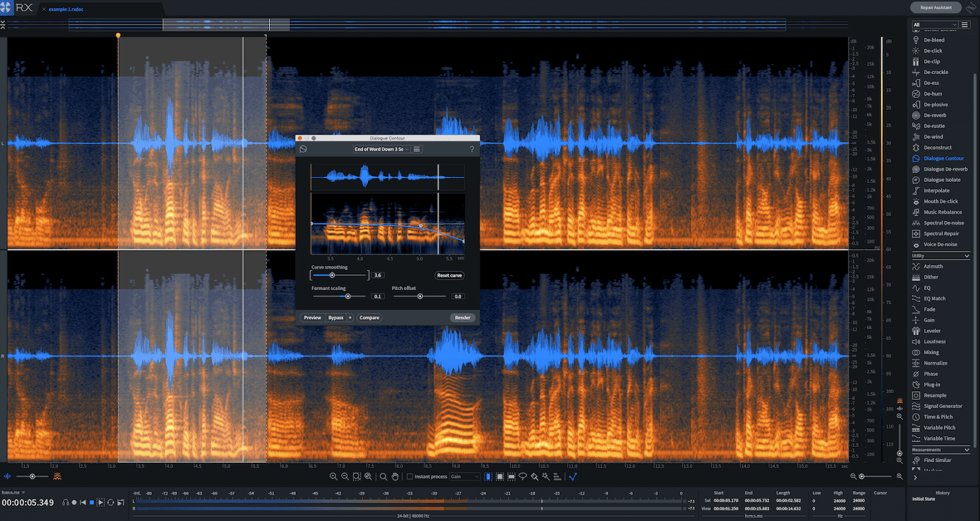This screenshot has width=980, height=521.
Task: Select the magic wand tool
Action: (546, 476)
